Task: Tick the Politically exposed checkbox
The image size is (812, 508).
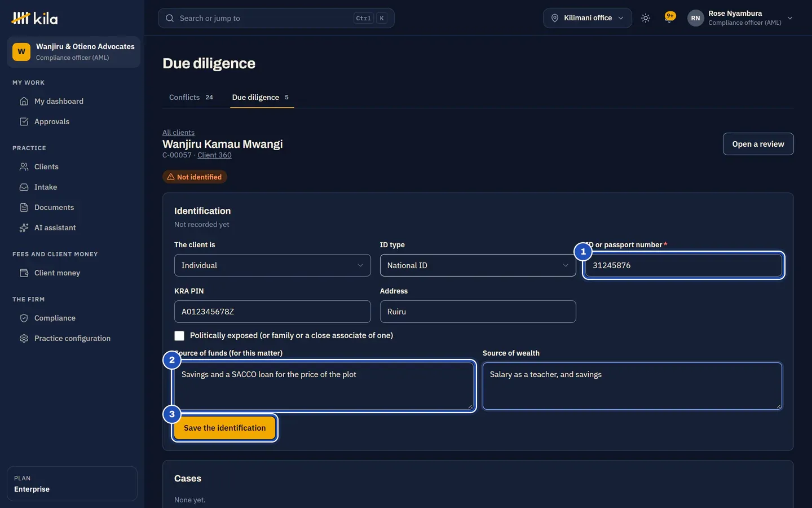Action: point(179,336)
